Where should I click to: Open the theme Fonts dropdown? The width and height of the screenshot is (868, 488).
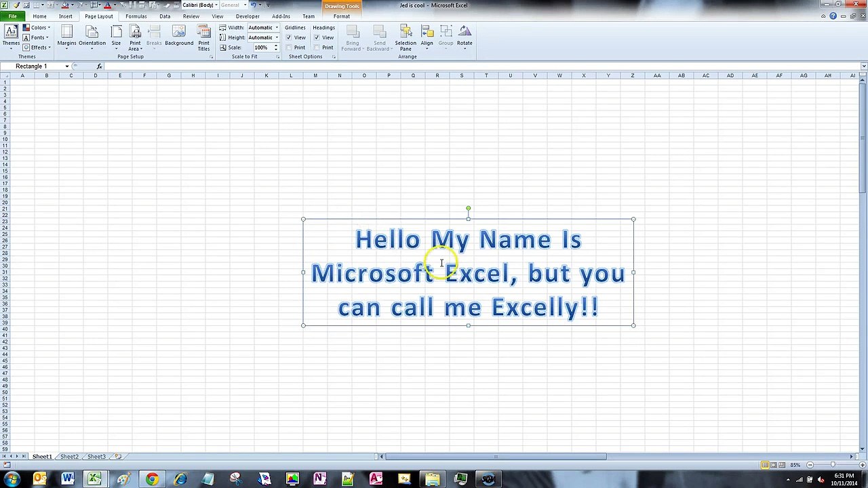[37, 37]
